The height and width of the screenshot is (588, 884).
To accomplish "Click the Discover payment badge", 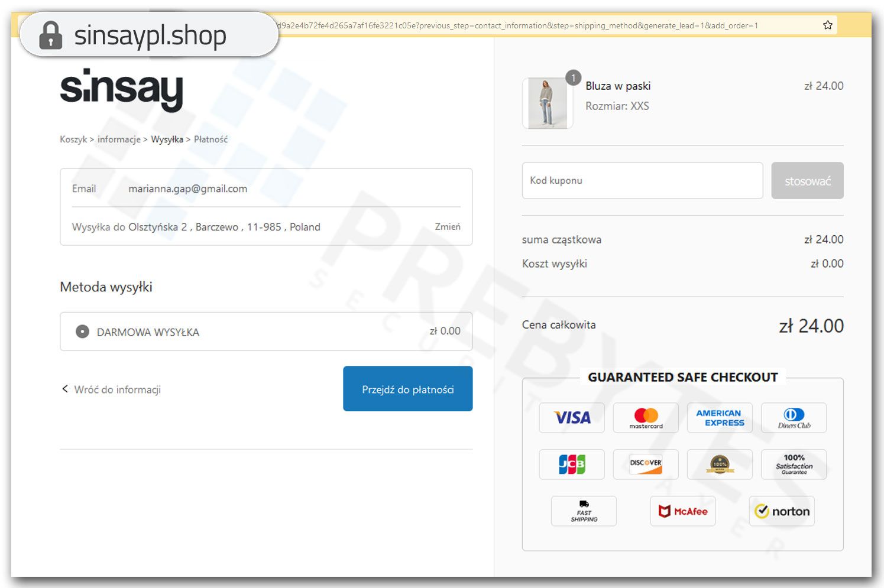I will pyautogui.click(x=646, y=464).
